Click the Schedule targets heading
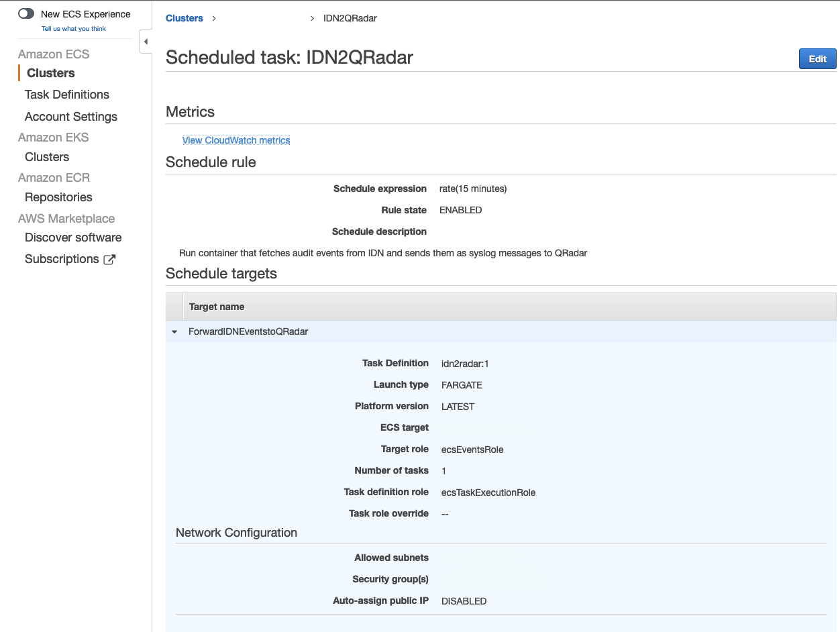The image size is (840, 632). point(221,273)
